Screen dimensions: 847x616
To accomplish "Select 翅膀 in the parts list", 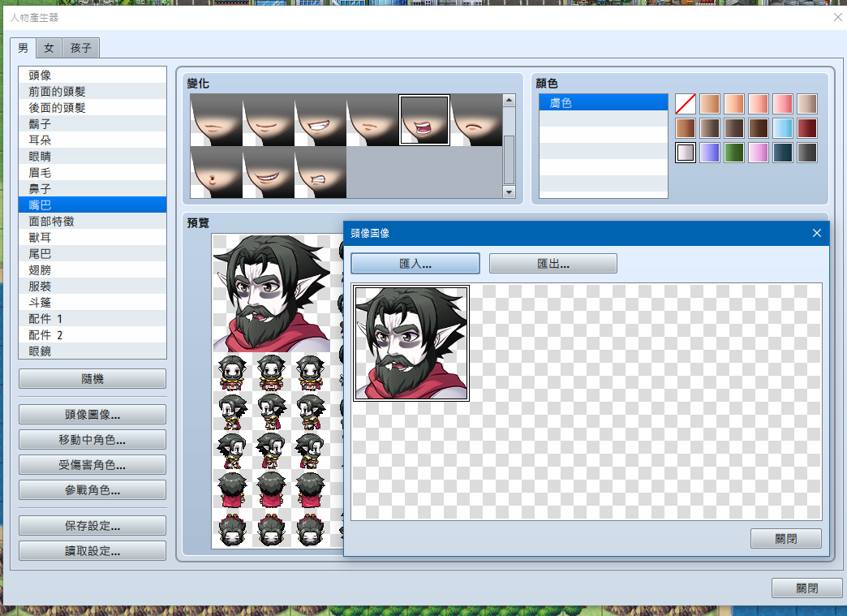I will tap(92, 269).
